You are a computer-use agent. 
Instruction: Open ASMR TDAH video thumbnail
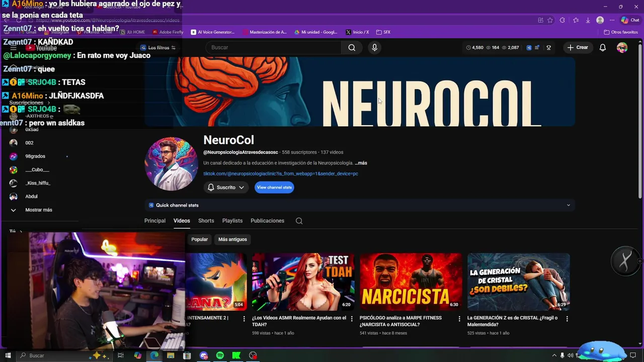point(303,282)
